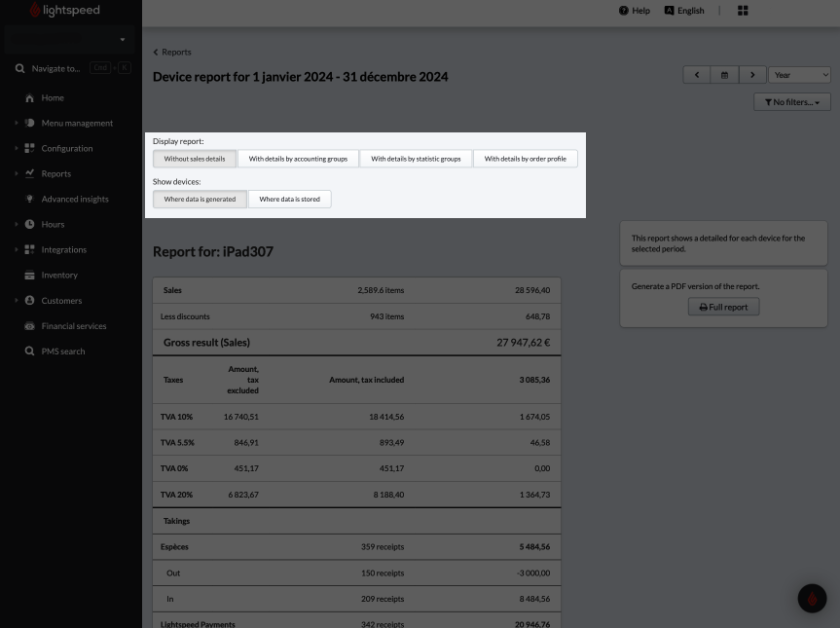The width and height of the screenshot is (840, 628).
Task: Click the TVA 10% row label
Action: (176, 417)
